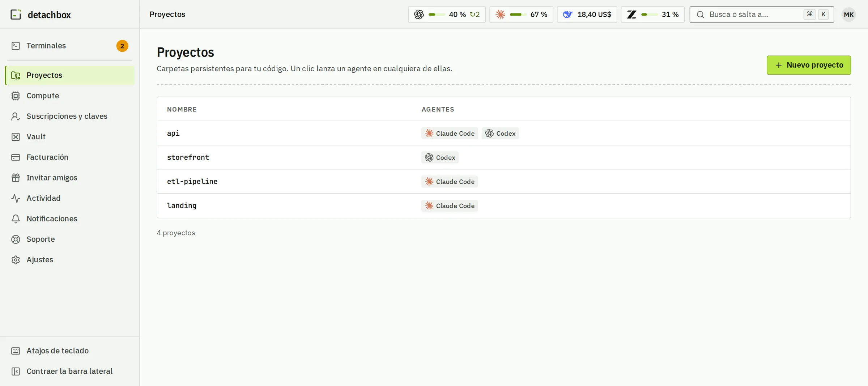The height and width of the screenshot is (386, 868).
Task: Launch Codex in the api project
Action: [500, 133]
